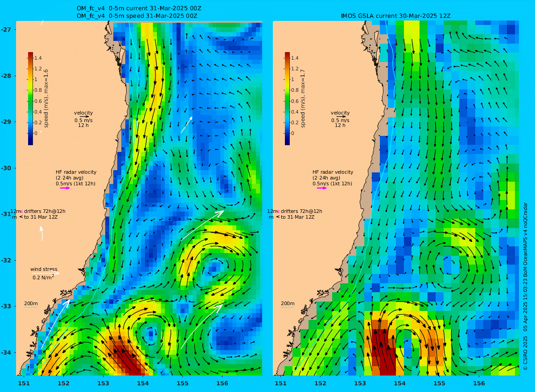This screenshot has height=392, width=535.
Task: Click longitude label '154' under right panel
Action: [400, 383]
